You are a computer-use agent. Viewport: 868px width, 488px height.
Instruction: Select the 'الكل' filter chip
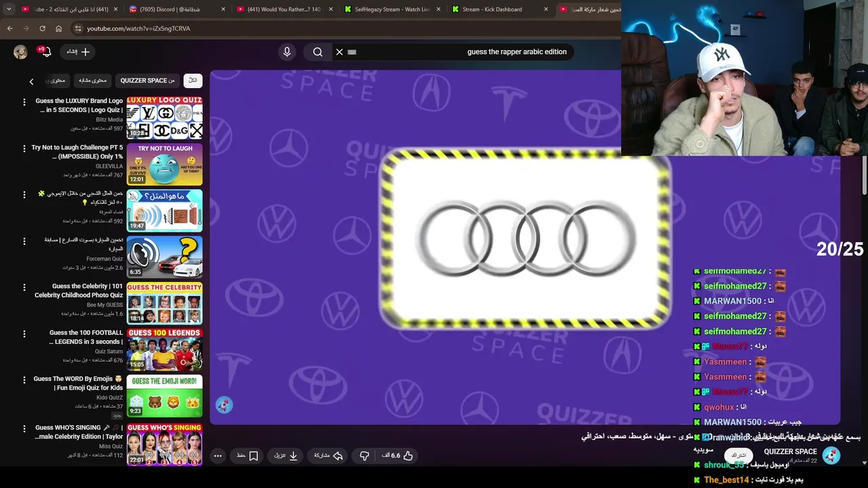(193, 80)
